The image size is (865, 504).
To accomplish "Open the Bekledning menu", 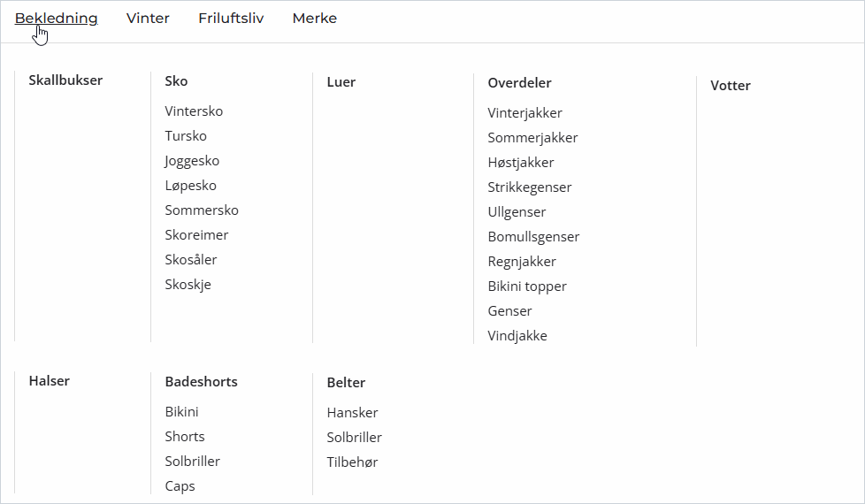I will tap(56, 19).
